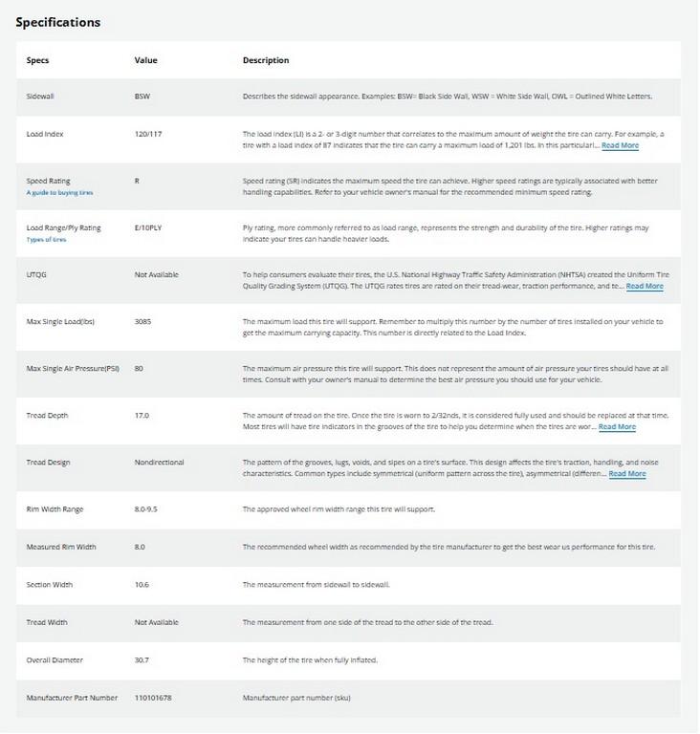
Task: Follow the 'Types of tires' link
Action: point(46,239)
